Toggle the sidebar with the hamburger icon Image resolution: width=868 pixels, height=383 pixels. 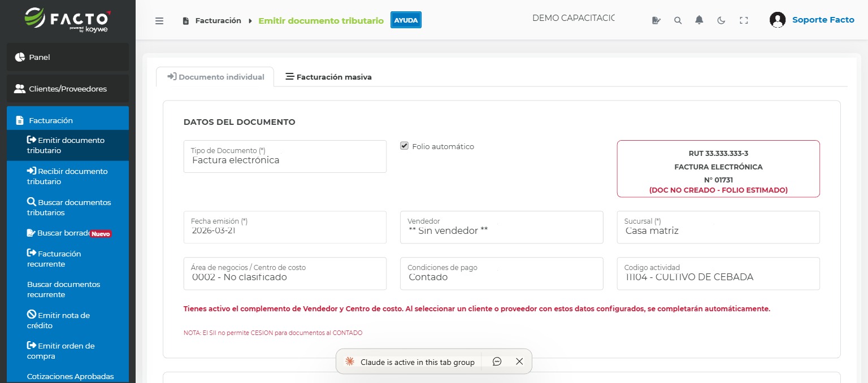pyautogui.click(x=159, y=20)
